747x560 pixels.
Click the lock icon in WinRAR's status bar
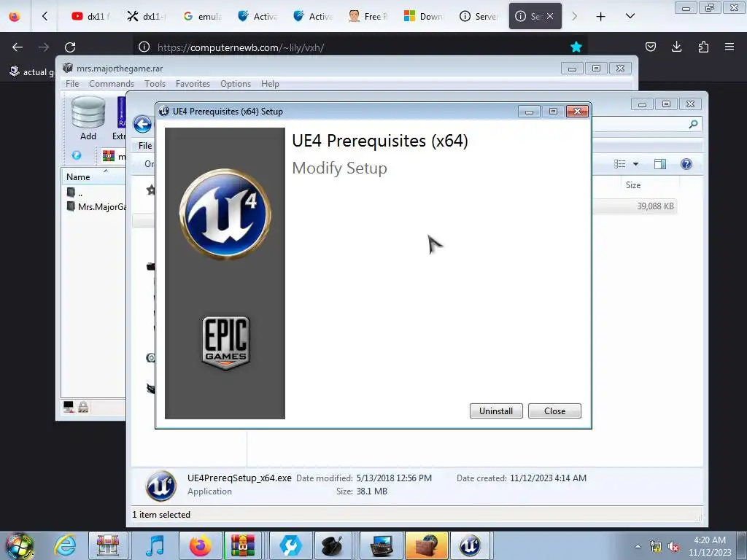83,406
